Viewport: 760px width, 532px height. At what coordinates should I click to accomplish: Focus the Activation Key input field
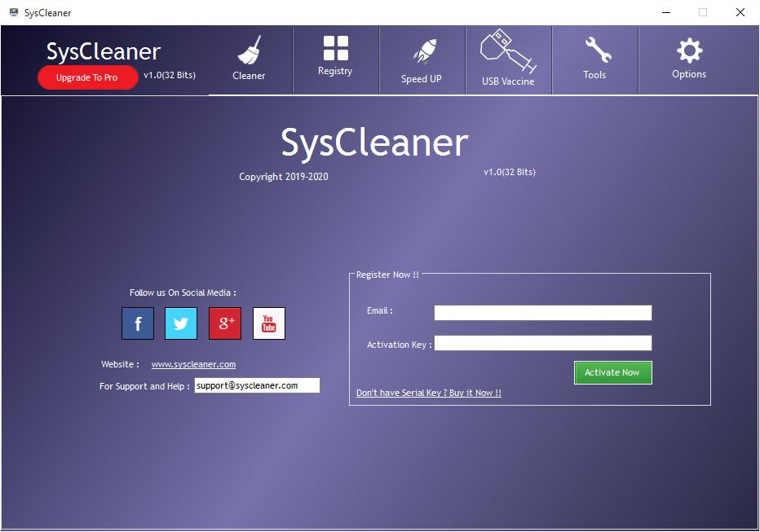(543, 343)
